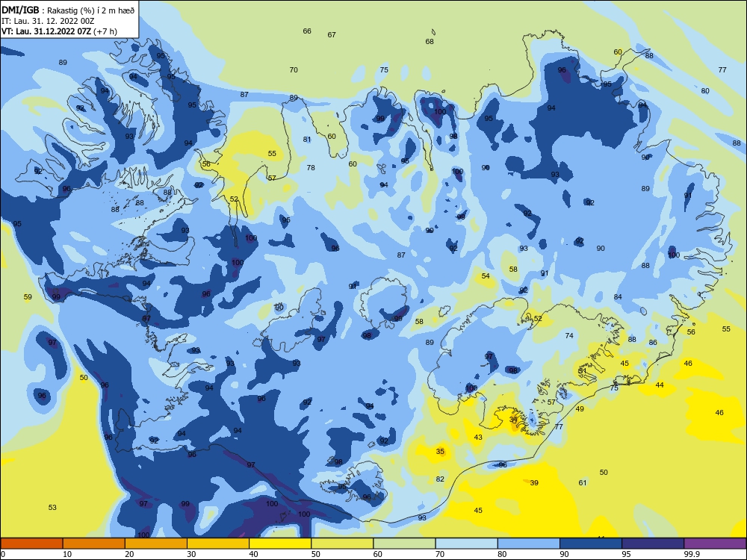Click the map humidity value '53'
Viewport: 747px width, 560px height.
52,508
